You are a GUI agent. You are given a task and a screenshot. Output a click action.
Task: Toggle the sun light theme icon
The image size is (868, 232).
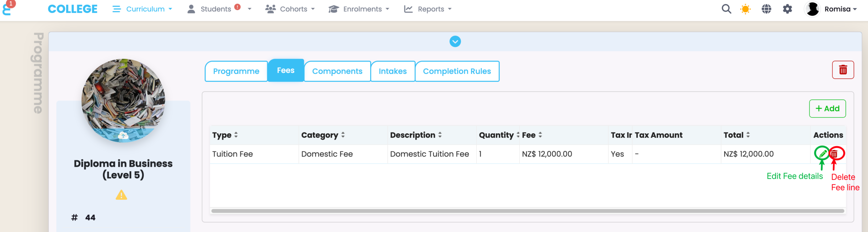[745, 9]
